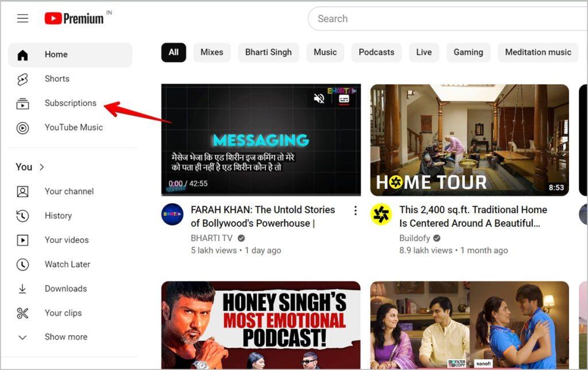Select the Mixes filter chip
This screenshot has height=370, width=588.
tap(212, 52)
